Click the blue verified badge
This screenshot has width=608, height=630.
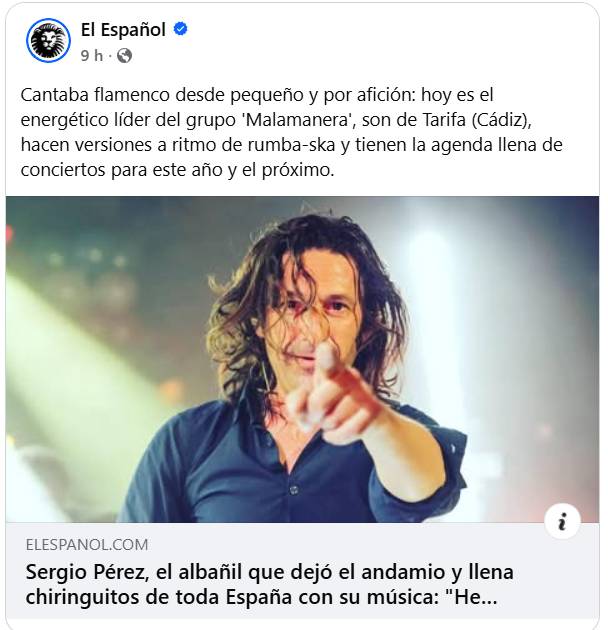pyautogui.click(x=180, y=29)
